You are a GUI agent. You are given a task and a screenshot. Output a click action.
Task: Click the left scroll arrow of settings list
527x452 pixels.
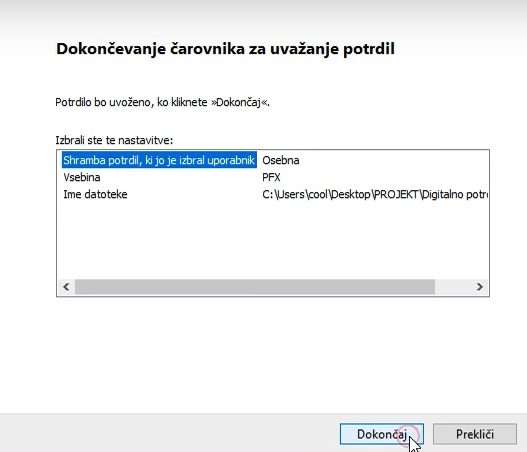(66, 287)
